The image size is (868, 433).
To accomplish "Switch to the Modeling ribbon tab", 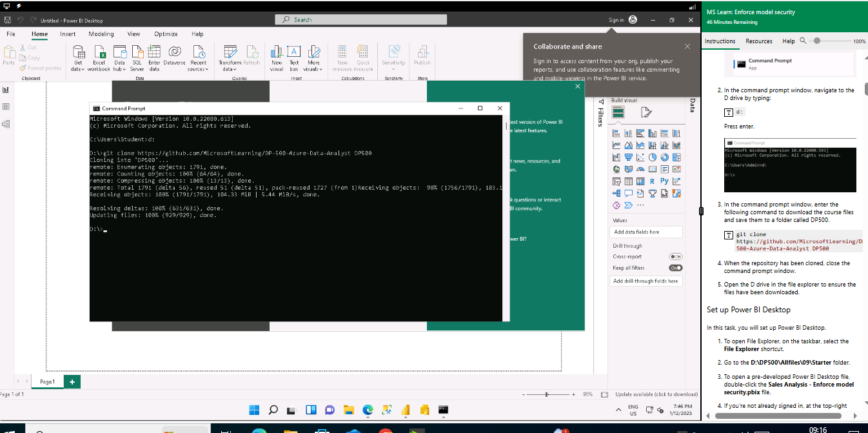I will click(101, 34).
